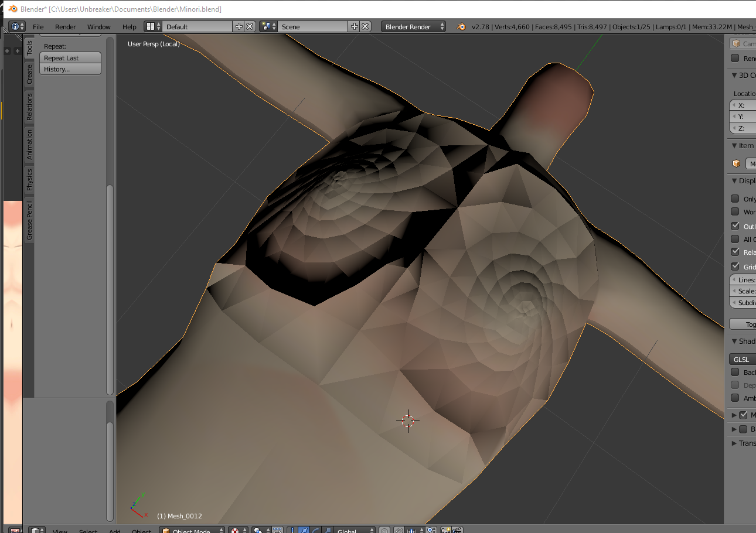The width and height of the screenshot is (756, 533).
Task: Open the Render menu
Action: point(65,26)
